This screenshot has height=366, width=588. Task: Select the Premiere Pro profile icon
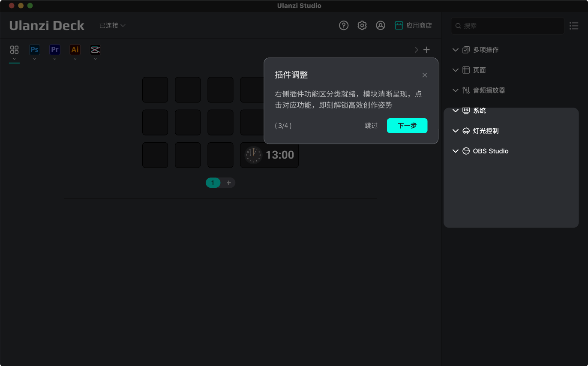coord(55,50)
